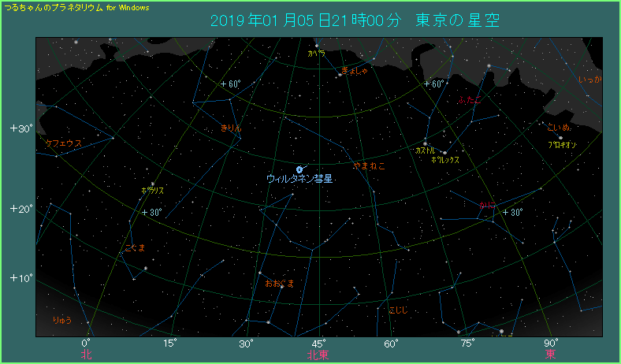Click the やまねこ constellation label
The height and width of the screenshot is (364, 621).
click(369, 166)
